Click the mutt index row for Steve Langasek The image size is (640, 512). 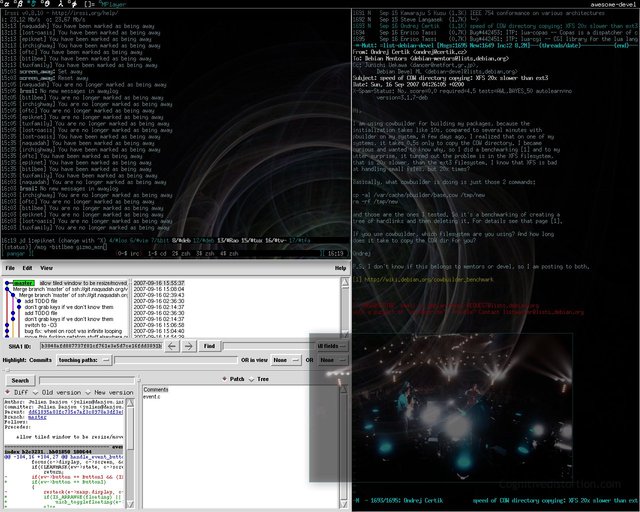[495, 20]
